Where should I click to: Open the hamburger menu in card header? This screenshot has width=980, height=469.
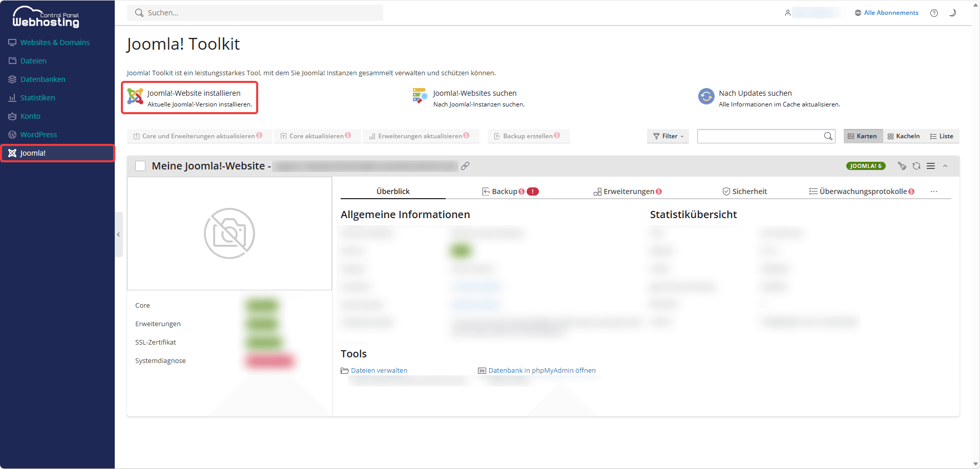point(931,166)
